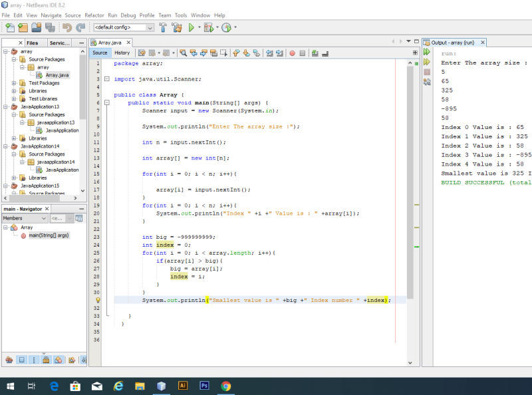
Task: Click the Build Project hammer icon
Action: click(x=163, y=27)
